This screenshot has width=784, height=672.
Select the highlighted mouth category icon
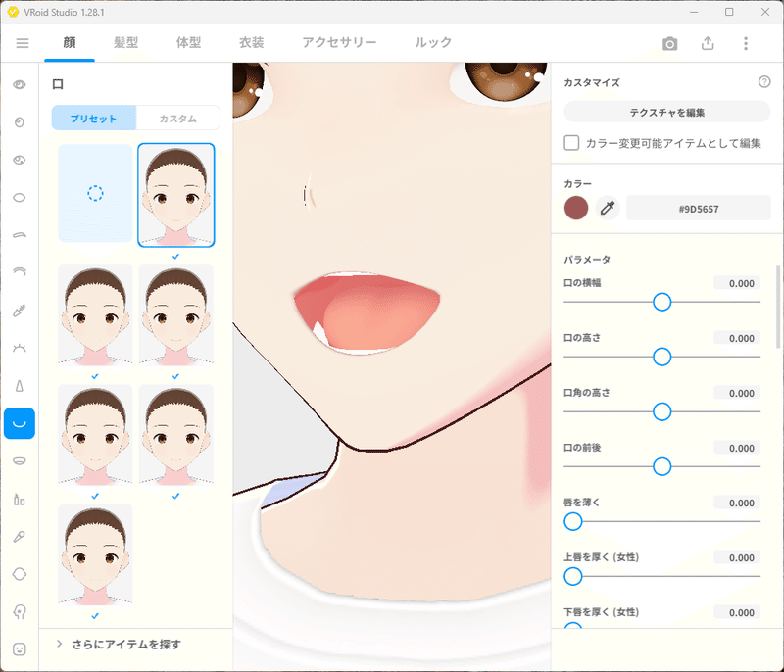(x=20, y=423)
